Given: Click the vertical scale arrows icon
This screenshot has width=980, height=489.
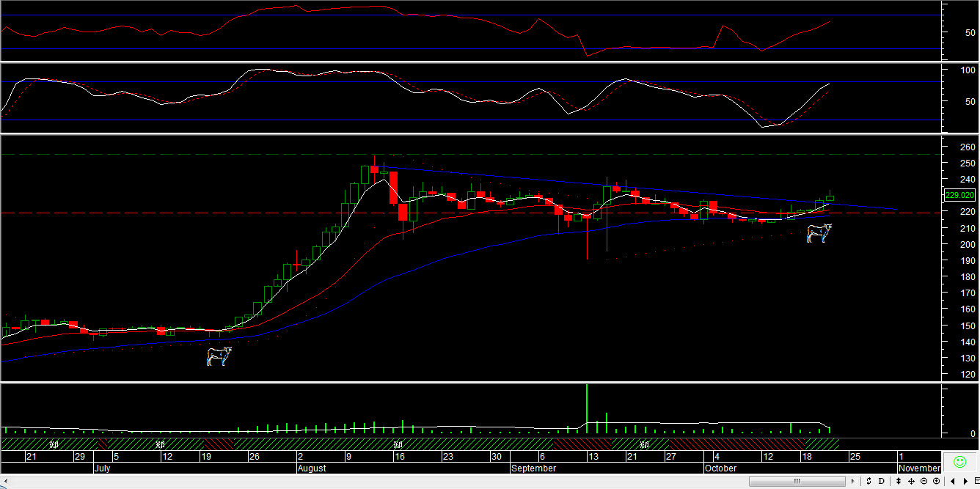Looking at the screenshot, I should coord(899,481).
